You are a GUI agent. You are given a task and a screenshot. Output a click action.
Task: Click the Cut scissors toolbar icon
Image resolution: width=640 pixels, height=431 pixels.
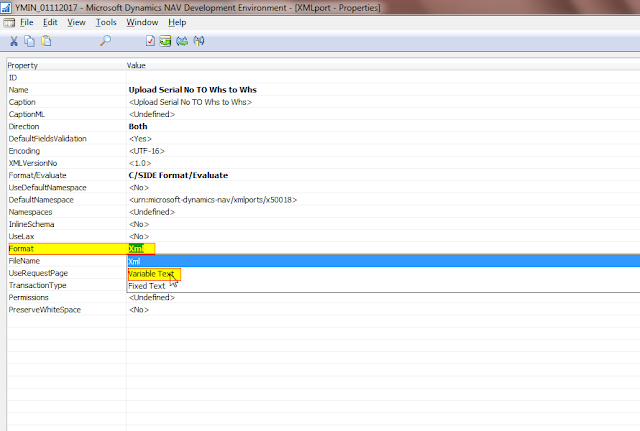pos(14,41)
